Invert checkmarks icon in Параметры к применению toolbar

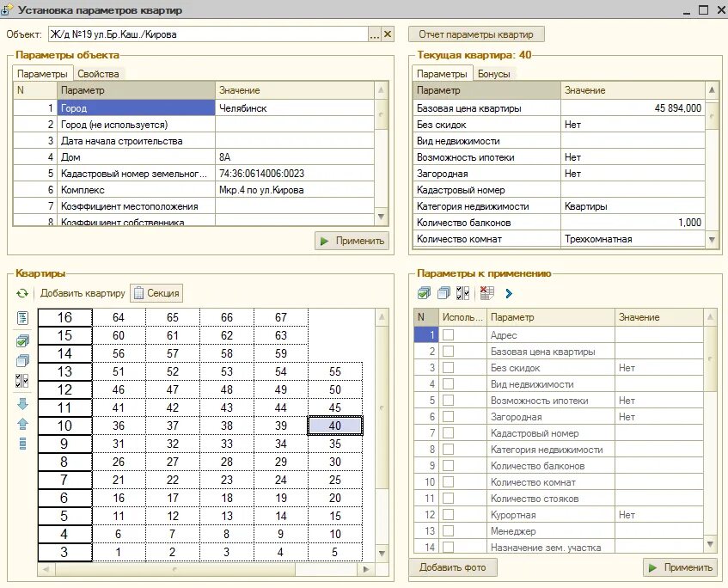pyautogui.click(x=463, y=293)
